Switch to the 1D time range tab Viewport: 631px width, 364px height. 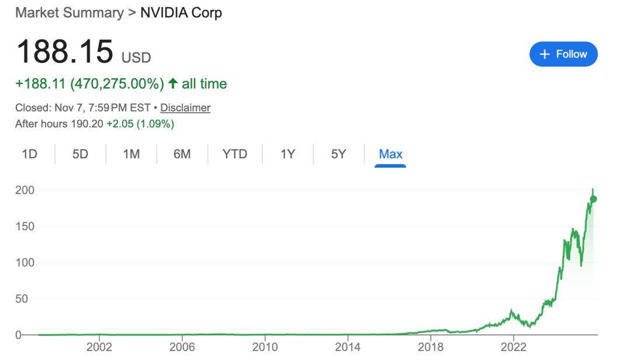(x=29, y=154)
